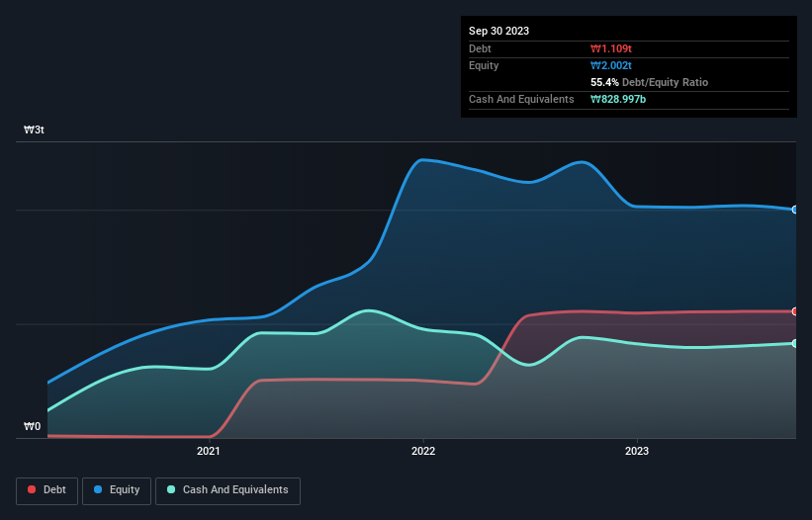Click the 2021 x-axis label
The image size is (812, 520).
coord(208,451)
